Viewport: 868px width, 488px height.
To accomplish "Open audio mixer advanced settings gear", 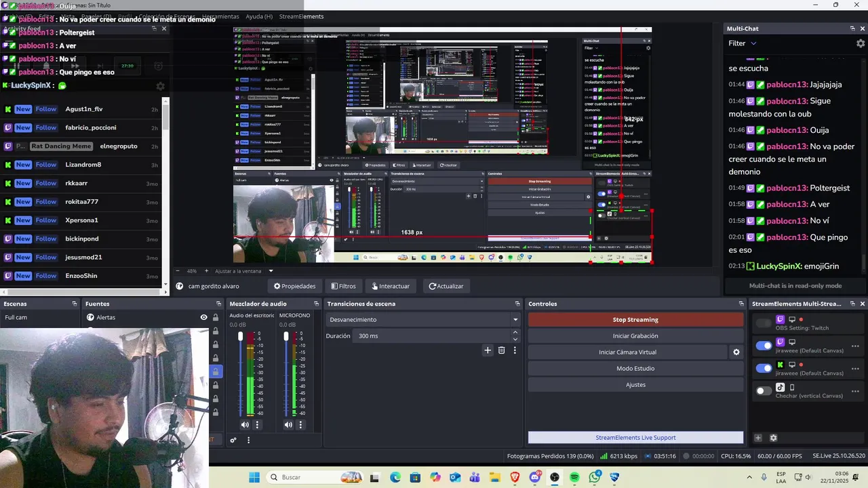I will point(233,440).
